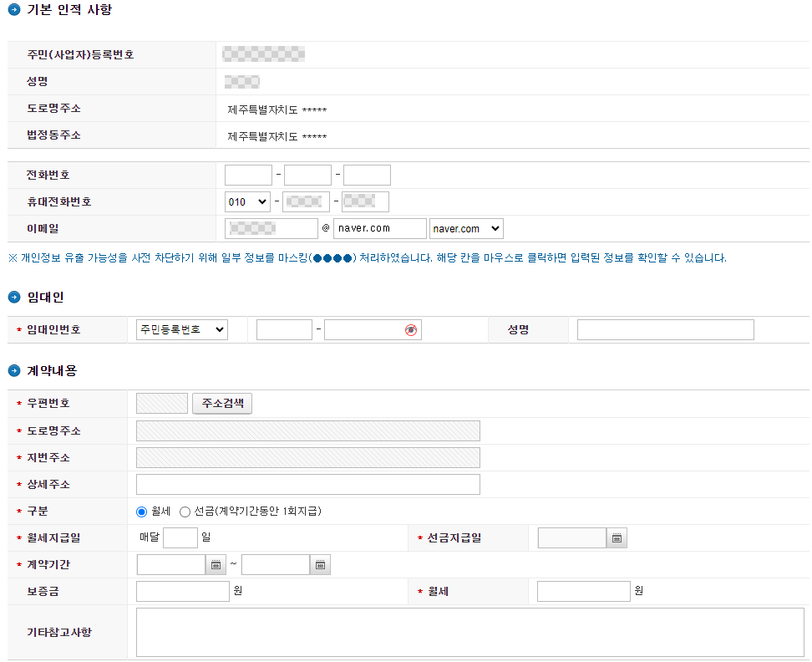Open the calendar picker for 선금지급일
The image size is (812, 662).
pyautogui.click(x=617, y=537)
